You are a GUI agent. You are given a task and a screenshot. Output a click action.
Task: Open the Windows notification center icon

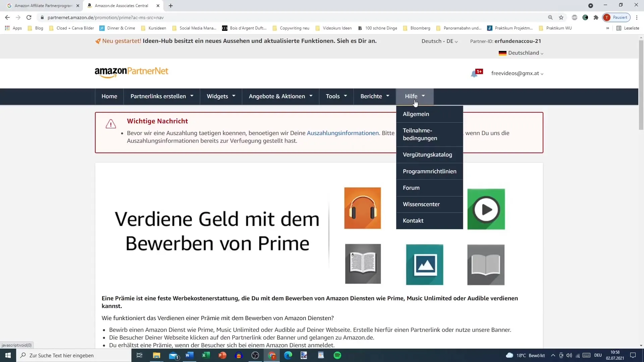pos(633,355)
